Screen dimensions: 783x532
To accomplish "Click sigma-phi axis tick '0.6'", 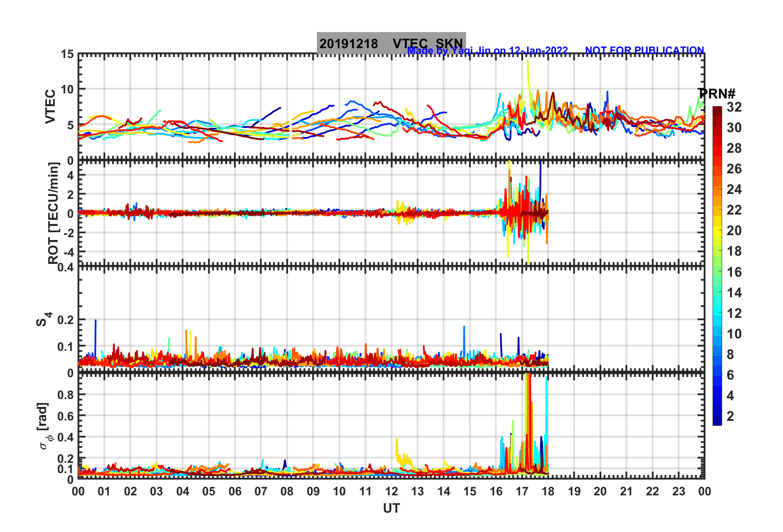I will click(x=66, y=416).
